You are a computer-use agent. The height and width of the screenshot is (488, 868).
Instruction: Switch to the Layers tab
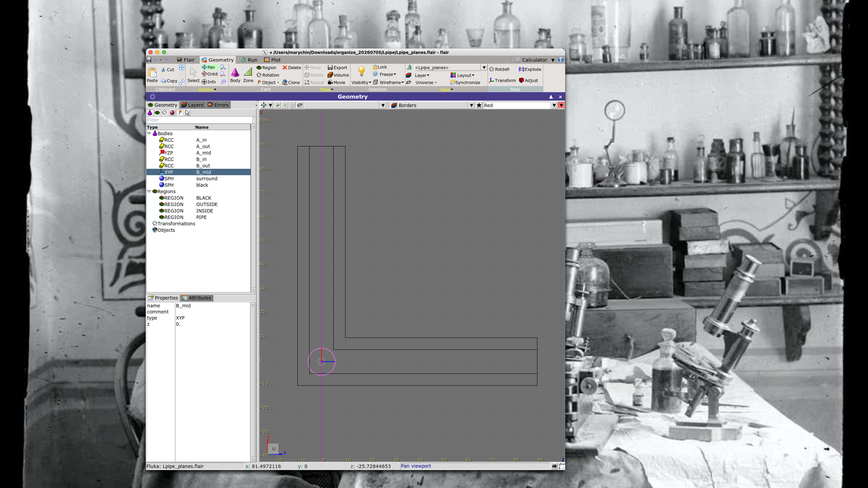(192, 105)
